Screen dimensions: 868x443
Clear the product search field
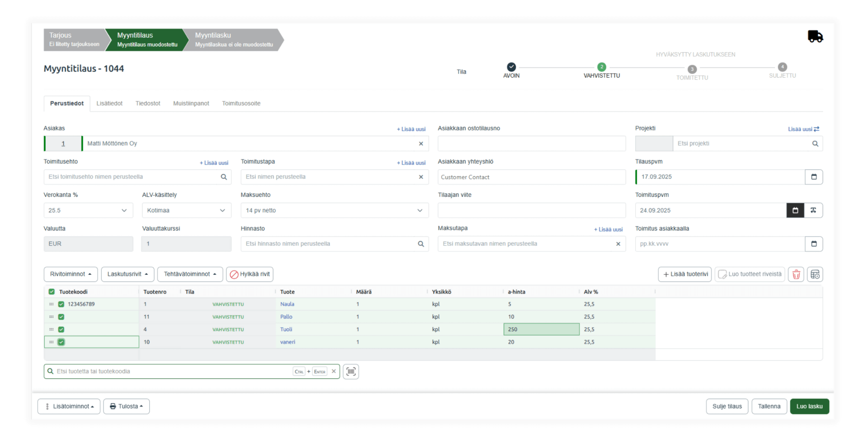(x=334, y=372)
